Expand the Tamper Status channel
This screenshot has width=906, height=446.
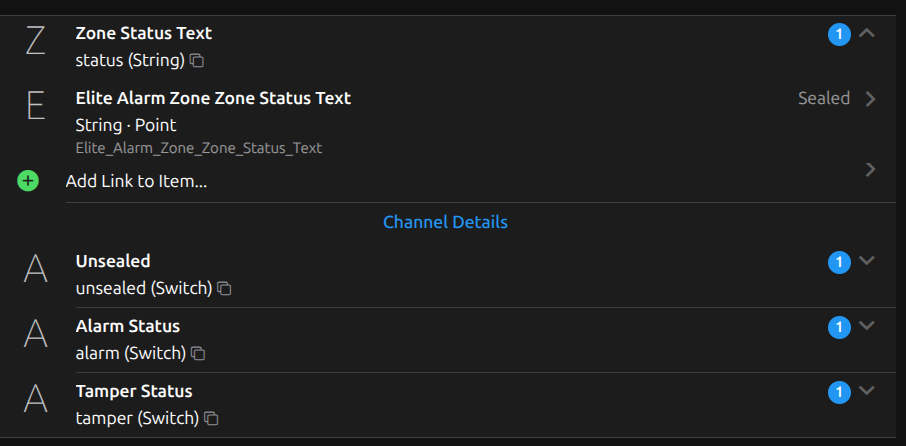867,391
